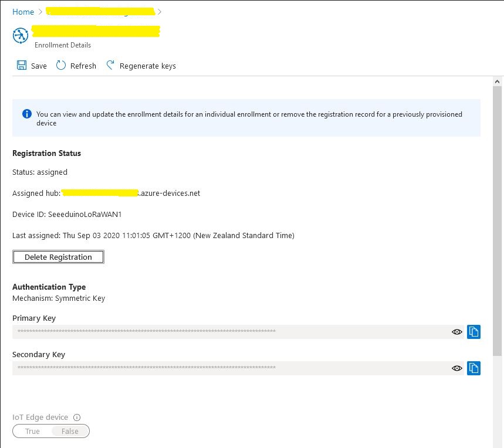The image size is (504, 448).
Task: Click the info icon beside IoT Edge device
Action: (77, 418)
